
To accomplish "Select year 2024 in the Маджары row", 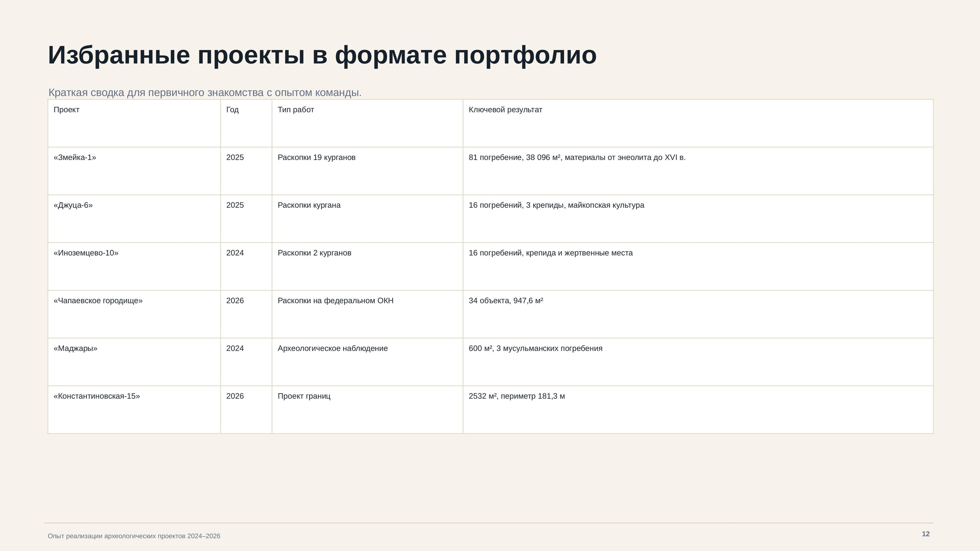I will pos(235,349).
